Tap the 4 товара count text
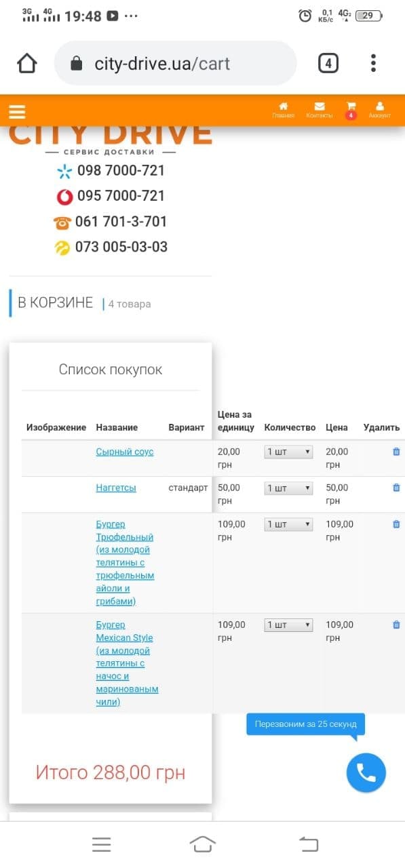This screenshot has width=405, height=868. [130, 304]
